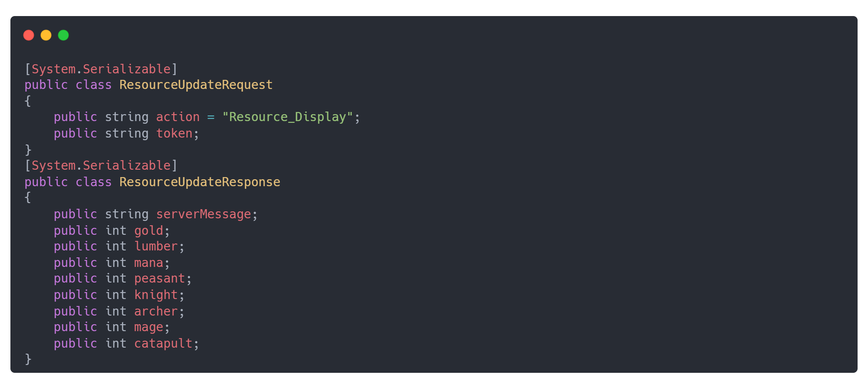868x388 pixels.
Task: Click the equals sign after action
Action: [x=211, y=117]
